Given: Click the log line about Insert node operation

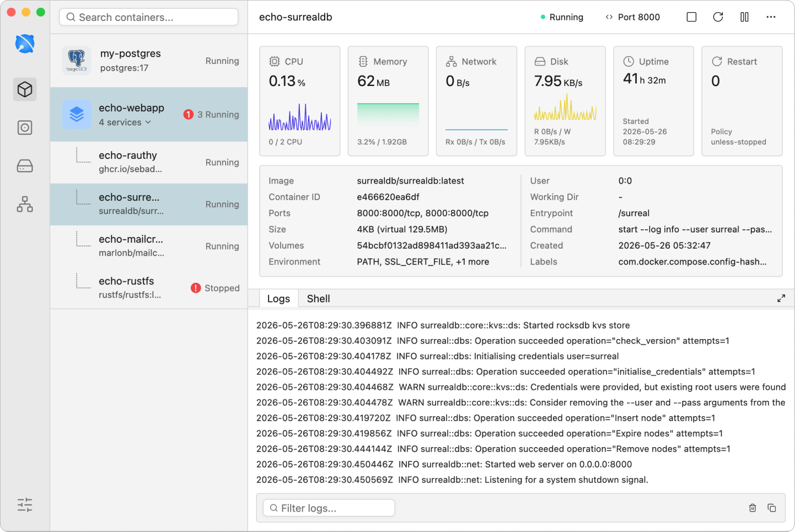Looking at the screenshot, I should click(x=486, y=418).
